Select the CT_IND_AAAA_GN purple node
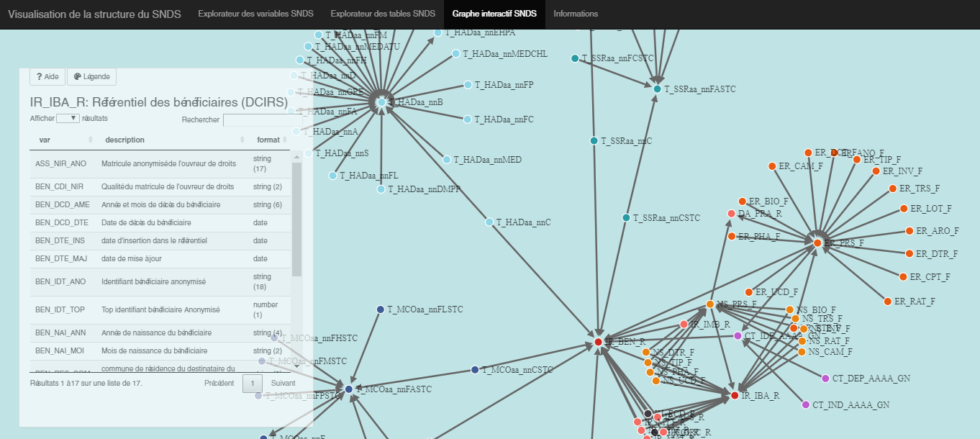 click(806, 405)
